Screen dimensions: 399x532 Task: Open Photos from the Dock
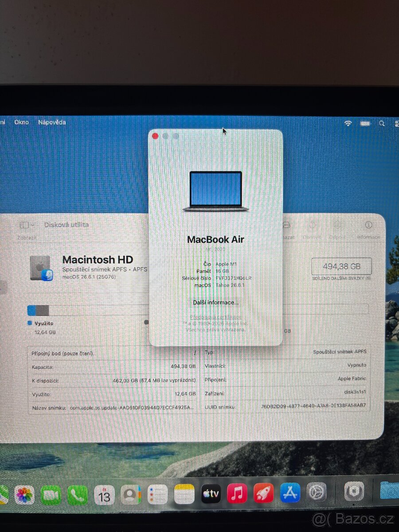click(24, 495)
